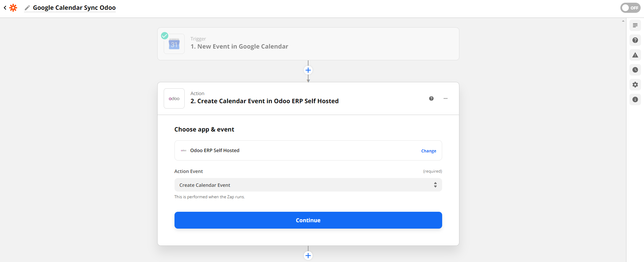Rename the zap title Google Calendar Sync Odoo
Image resolution: width=644 pixels, height=262 pixels.
pyautogui.click(x=74, y=7)
